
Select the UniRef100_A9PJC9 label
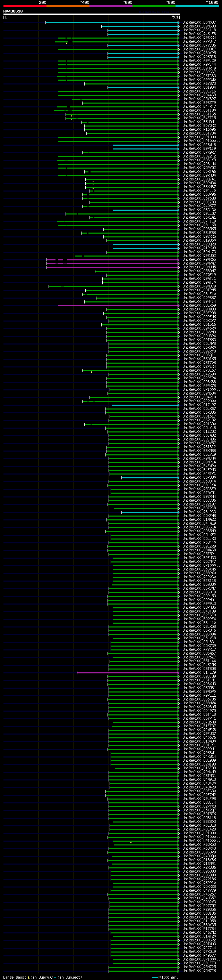(199, 61)
